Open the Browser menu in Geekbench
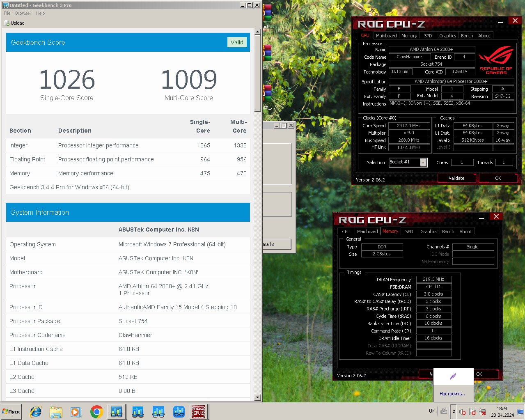The width and height of the screenshot is (525, 420). pyautogui.click(x=23, y=13)
